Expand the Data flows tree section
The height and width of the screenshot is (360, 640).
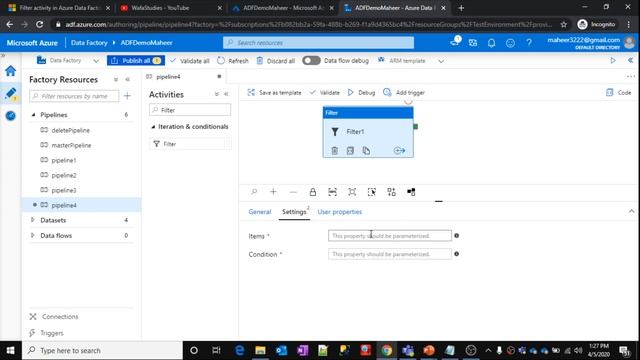[x=33, y=236]
